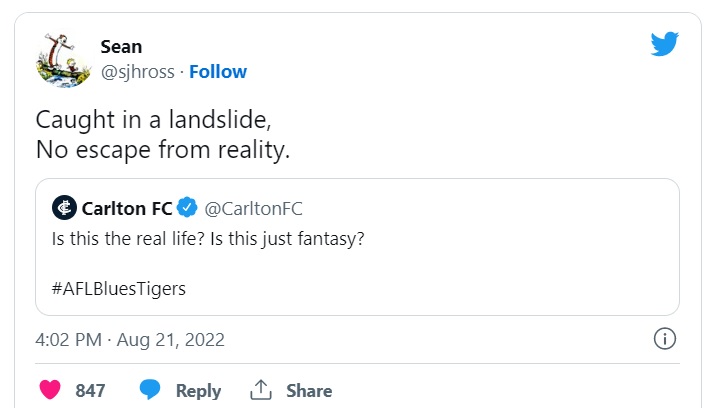
Task: Click the "Caught in a landslide" tweet text
Action: [154, 120]
